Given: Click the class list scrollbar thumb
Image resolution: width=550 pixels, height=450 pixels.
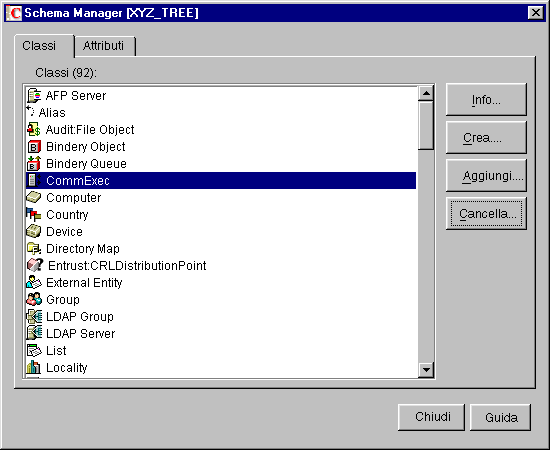Looking at the screenshot, I should [426, 126].
